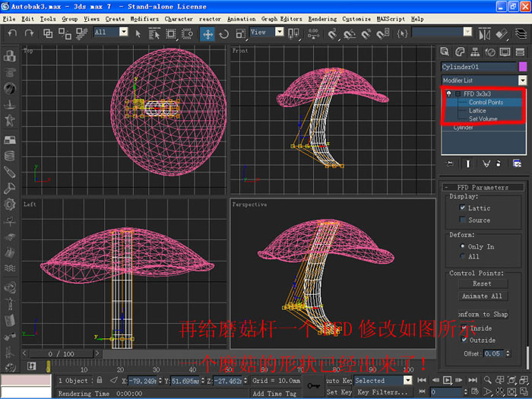
Task: Open the Graph Editors menu
Action: click(282, 19)
